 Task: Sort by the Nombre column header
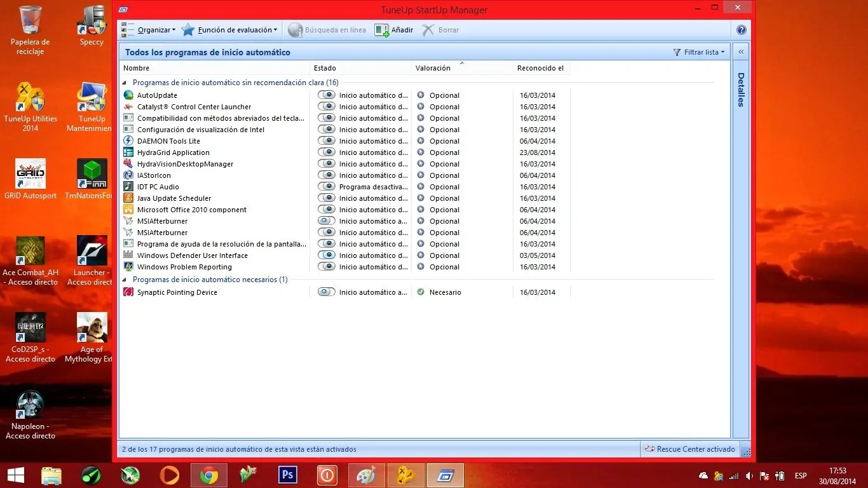pos(215,68)
